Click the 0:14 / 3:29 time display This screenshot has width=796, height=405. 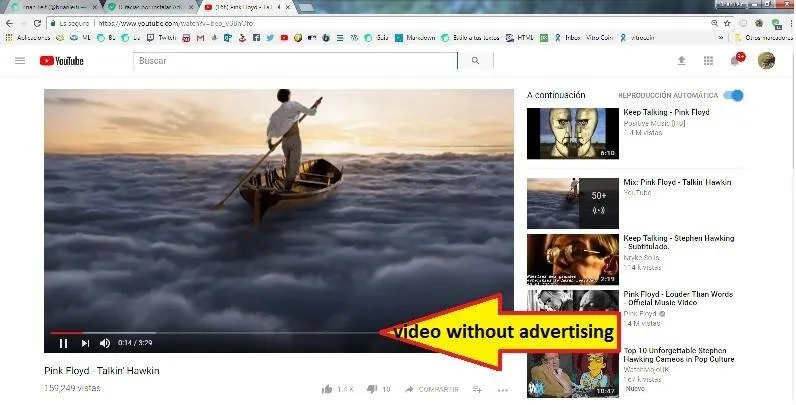coord(135,343)
